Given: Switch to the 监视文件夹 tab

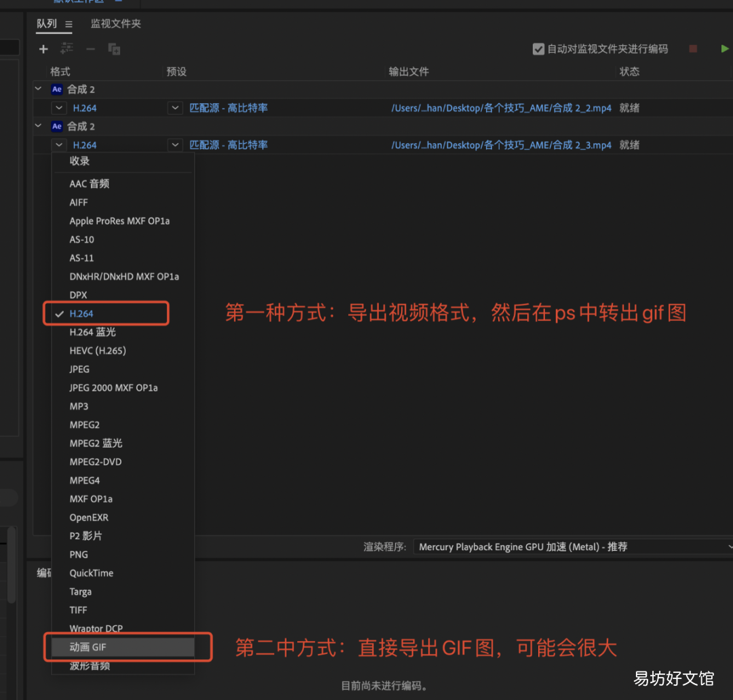Looking at the screenshot, I should pyautogui.click(x=115, y=23).
